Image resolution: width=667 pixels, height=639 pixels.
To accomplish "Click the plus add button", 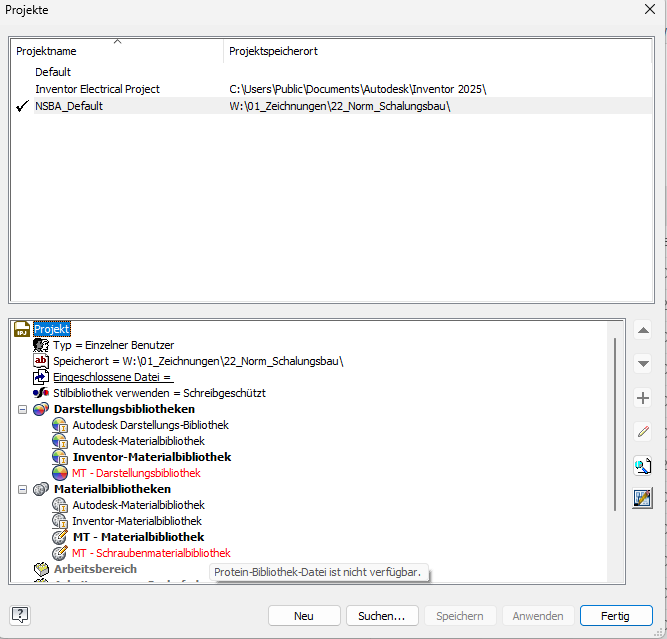I will (x=643, y=398).
